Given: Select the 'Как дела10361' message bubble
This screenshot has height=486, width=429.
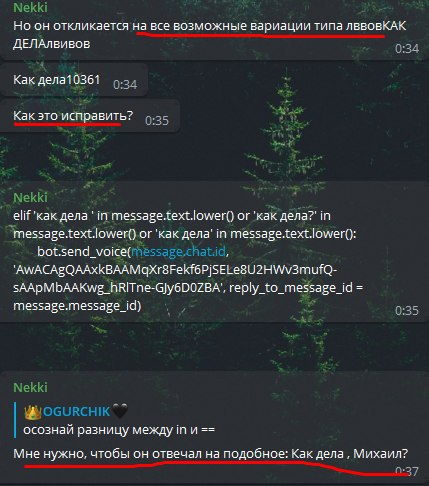Looking at the screenshot, I should click(x=74, y=80).
